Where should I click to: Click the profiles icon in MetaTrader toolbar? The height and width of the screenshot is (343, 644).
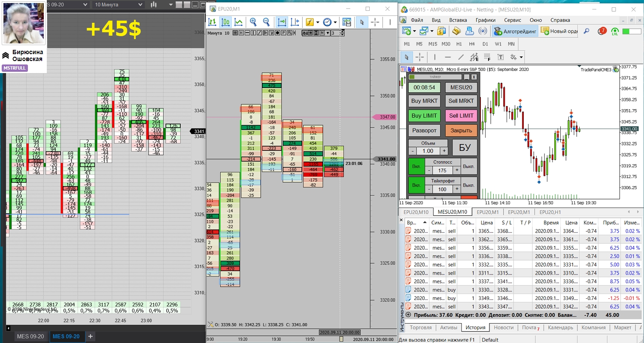coord(424,31)
